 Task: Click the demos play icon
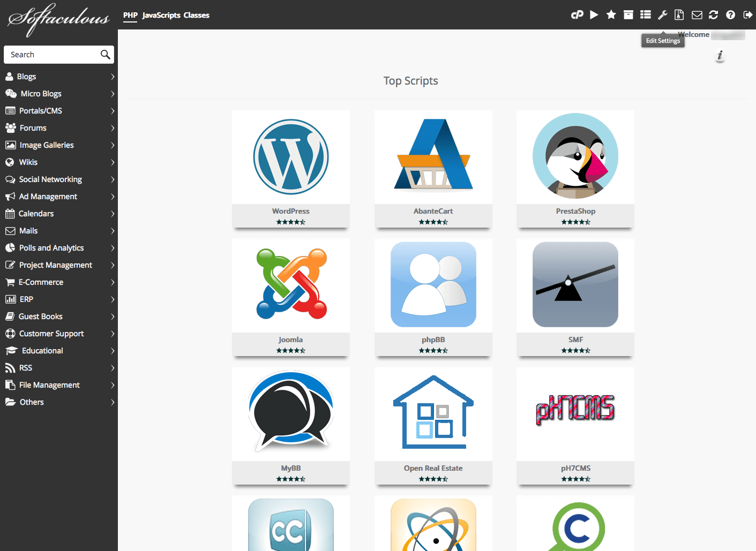pos(594,15)
